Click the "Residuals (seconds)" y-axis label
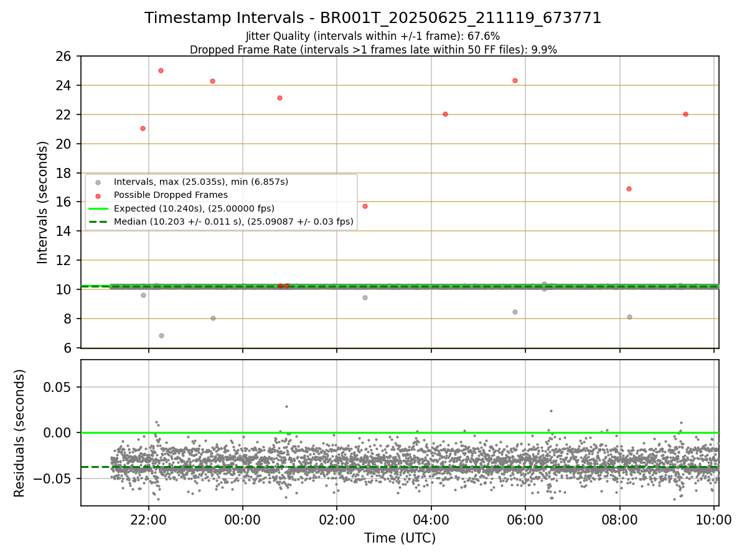Viewport: 747px width, 560px height. [x=20, y=433]
